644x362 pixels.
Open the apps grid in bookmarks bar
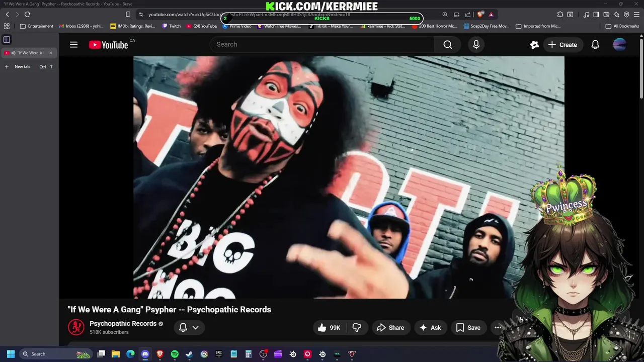coord(7,26)
